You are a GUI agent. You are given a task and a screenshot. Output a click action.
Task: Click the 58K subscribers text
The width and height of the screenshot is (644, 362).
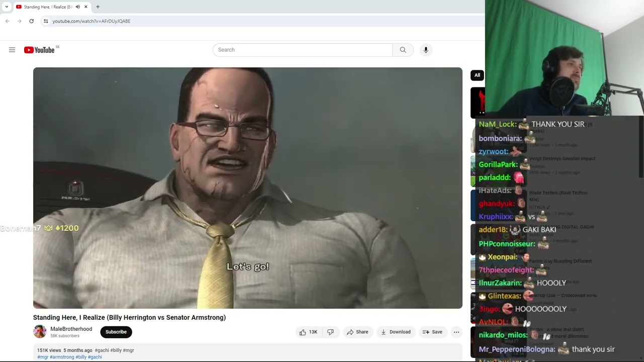tap(65, 336)
